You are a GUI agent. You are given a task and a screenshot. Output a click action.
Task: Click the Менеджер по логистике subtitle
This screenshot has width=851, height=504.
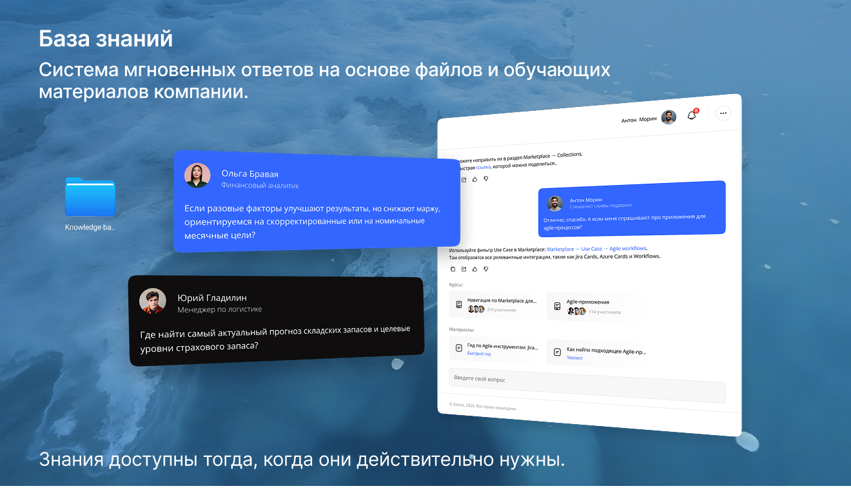220,309
